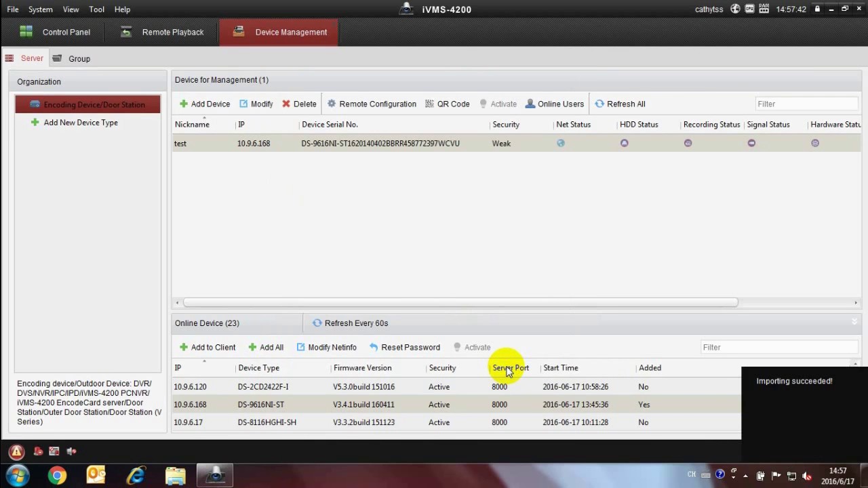Click the alarm warning icon
The width and height of the screenshot is (868, 488).
coord(16,451)
